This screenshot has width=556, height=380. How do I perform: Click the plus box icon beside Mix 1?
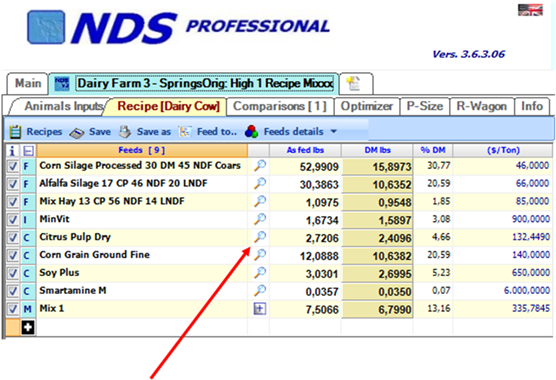tap(260, 308)
